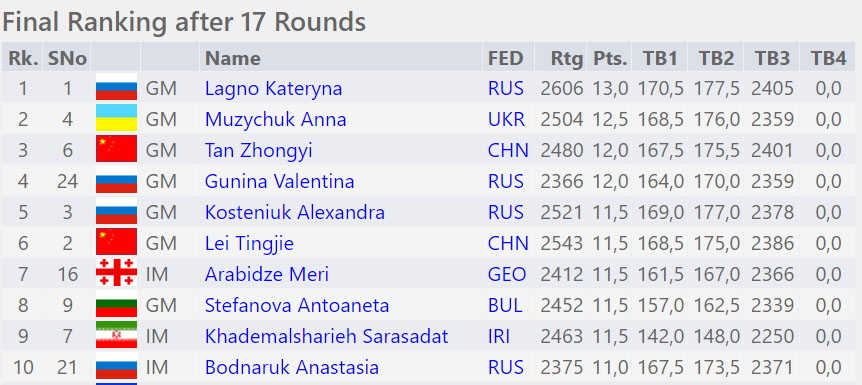Open the IRI federation link
Screen dimensions: 862x385
click(499, 336)
